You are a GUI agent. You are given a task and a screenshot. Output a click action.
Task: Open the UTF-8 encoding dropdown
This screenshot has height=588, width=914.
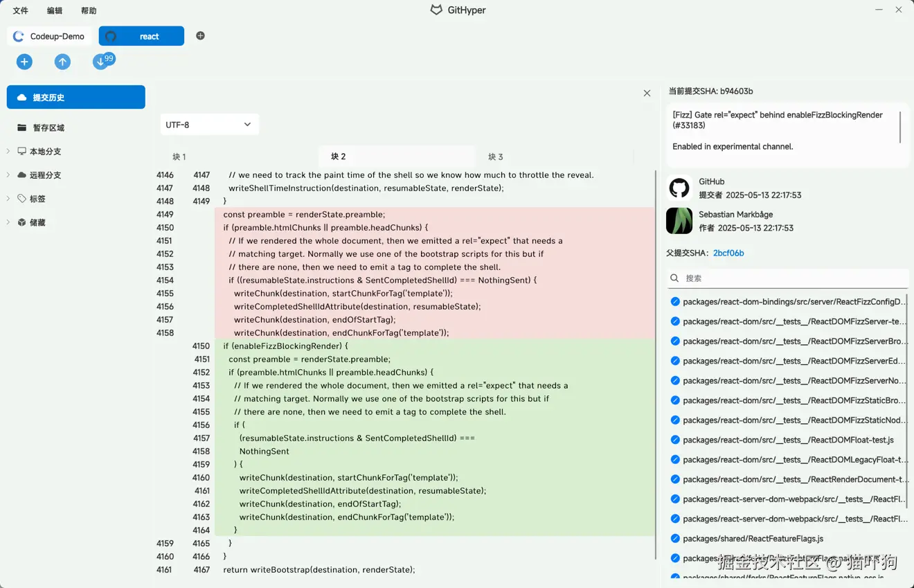pos(209,125)
